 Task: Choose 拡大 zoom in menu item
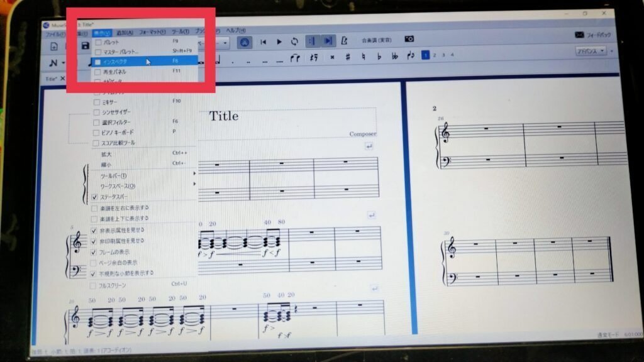click(143, 154)
